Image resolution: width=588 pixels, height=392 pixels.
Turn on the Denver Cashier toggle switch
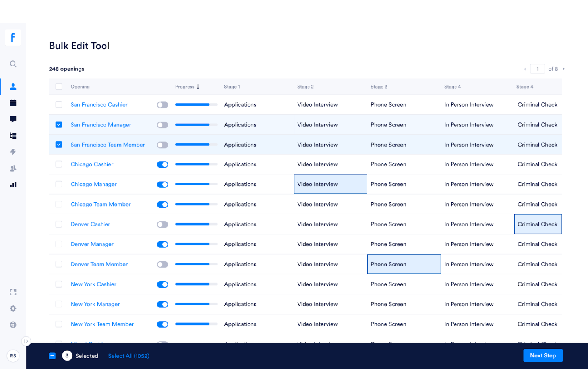click(162, 224)
